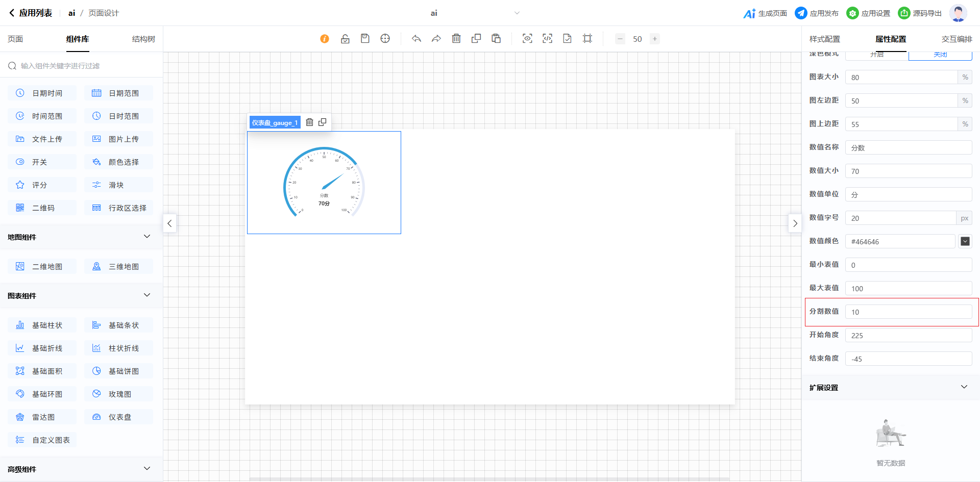Open the 数值颜色 color swatch picker
The height and width of the screenshot is (482, 980).
(x=965, y=241)
